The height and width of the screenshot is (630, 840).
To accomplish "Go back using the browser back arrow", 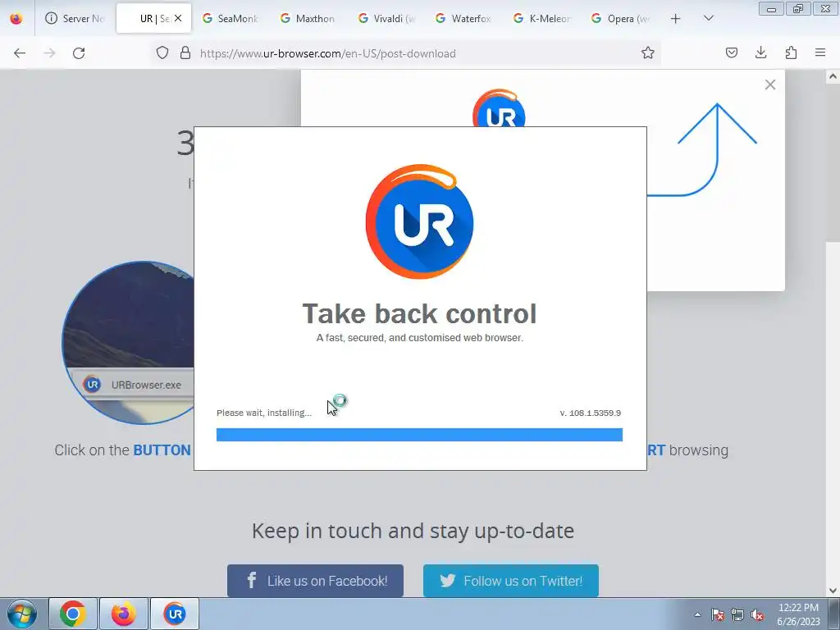I will pyautogui.click(x=20, y=53).
